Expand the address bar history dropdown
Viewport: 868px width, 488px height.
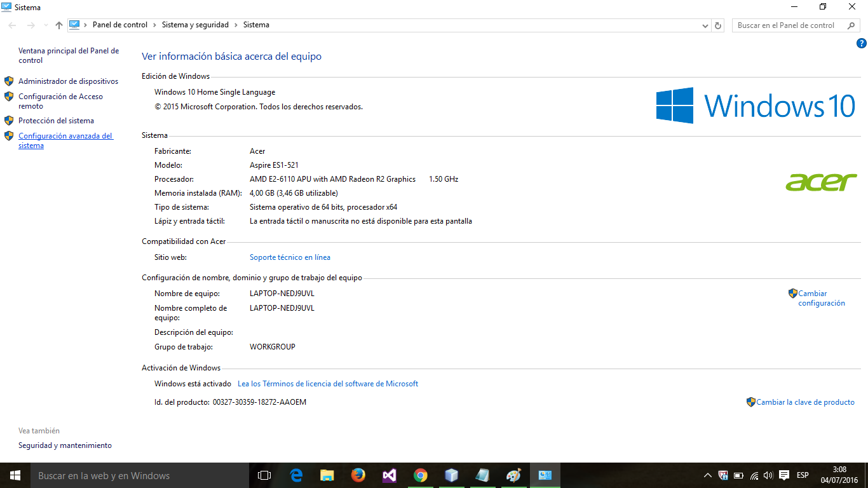[x=705, y=25]
